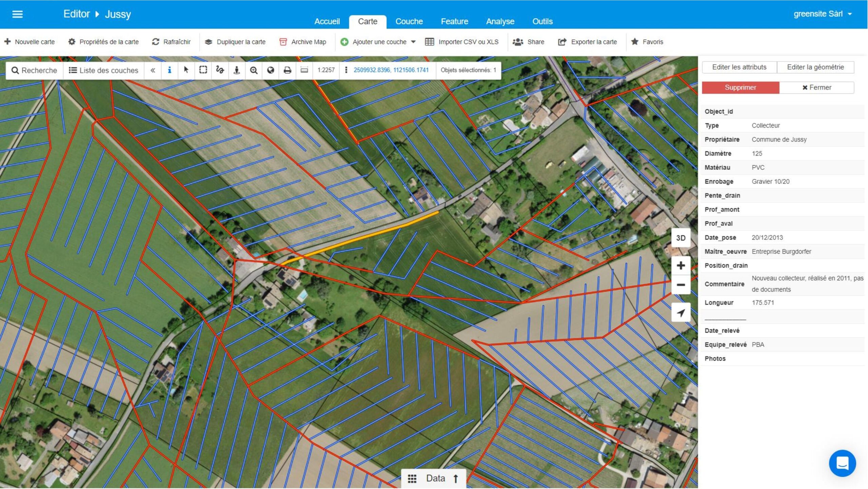Click red Supprimer button
868x489 pixels.
[x=741, y=87]
